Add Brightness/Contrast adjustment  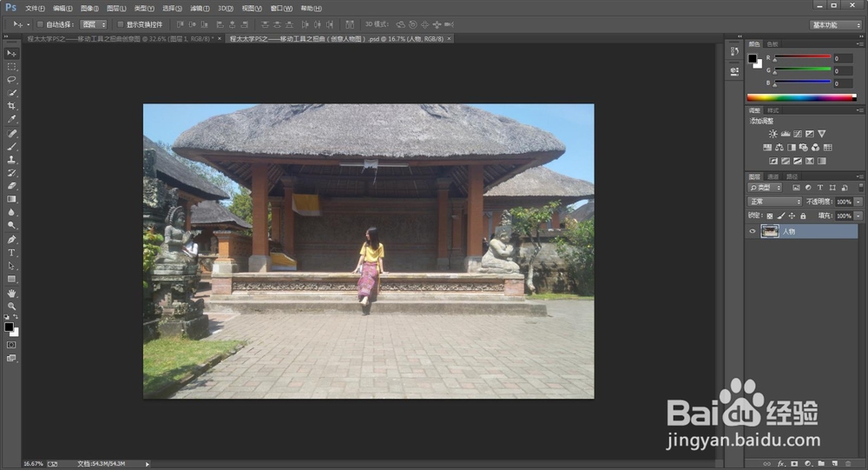773,134
